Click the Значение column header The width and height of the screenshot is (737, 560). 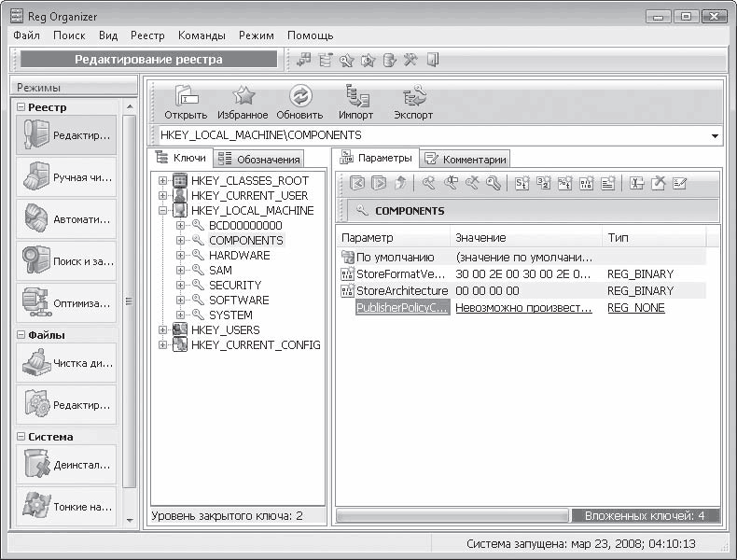click(x=480, y=238)
